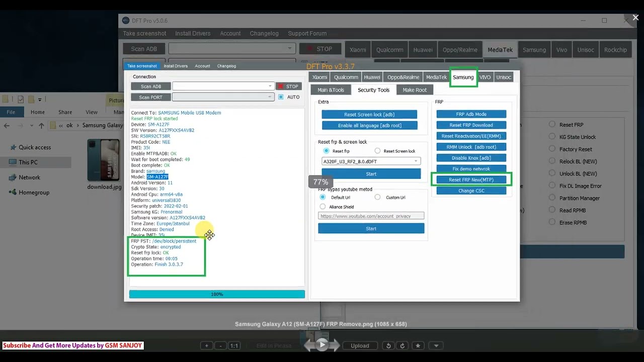644x362 pixels.
Task: Start the slideshow play button
Action: point(322,345)
